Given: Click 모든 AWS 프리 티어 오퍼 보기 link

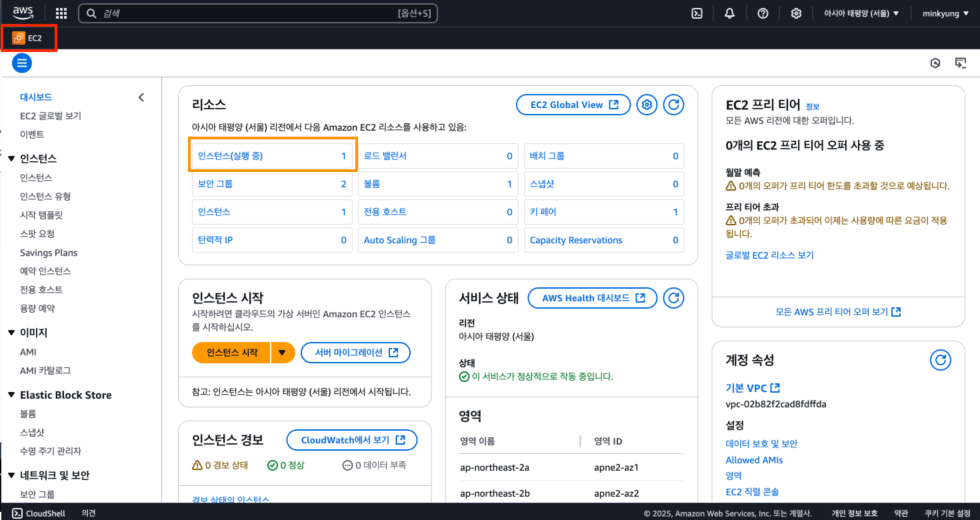Looking at the screenshot, I should point(838,312).
